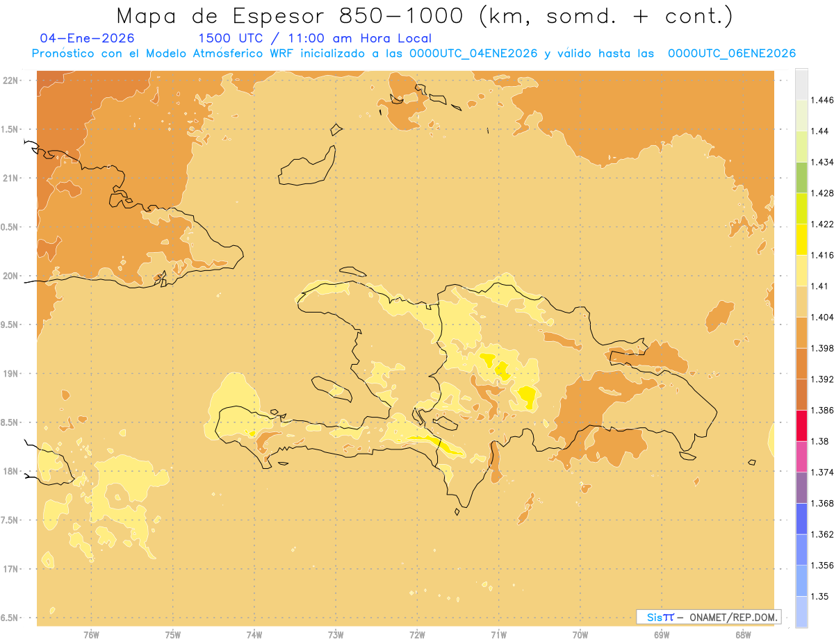Viewport: 834px width, 644px height.
Task: Click the 73W longitude axis label
Action: 336,635
